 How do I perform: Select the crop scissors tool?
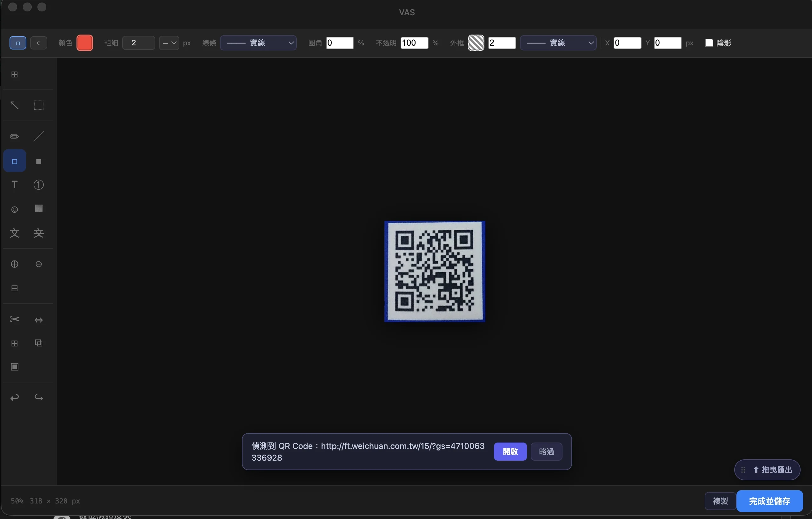click(x=14, y=319)
